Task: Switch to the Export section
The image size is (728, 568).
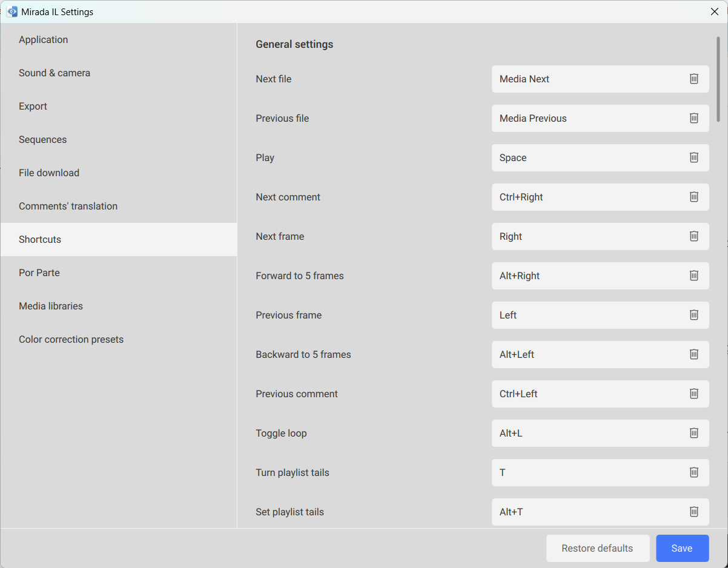Action: [119, 107]
